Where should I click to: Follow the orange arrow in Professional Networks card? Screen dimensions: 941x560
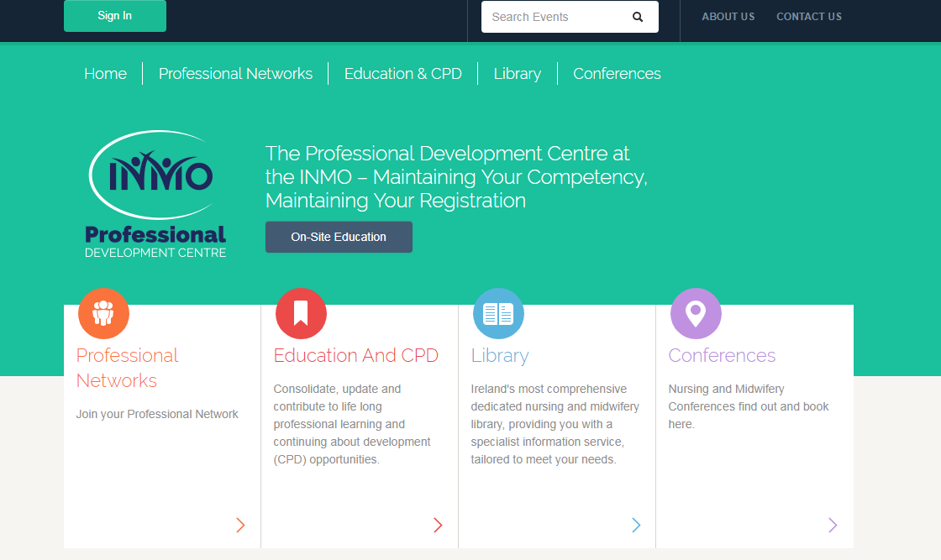tap(240, 526)
